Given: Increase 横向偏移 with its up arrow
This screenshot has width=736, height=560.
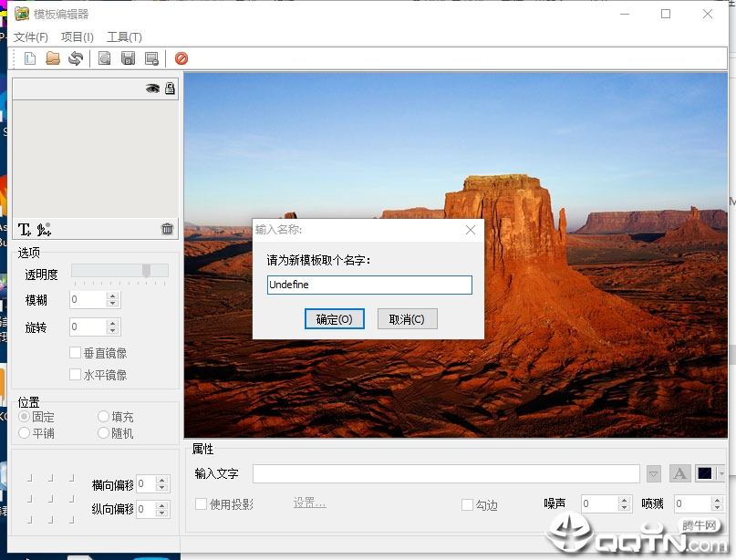Looking at the screenshot, I should click(162, 481).
